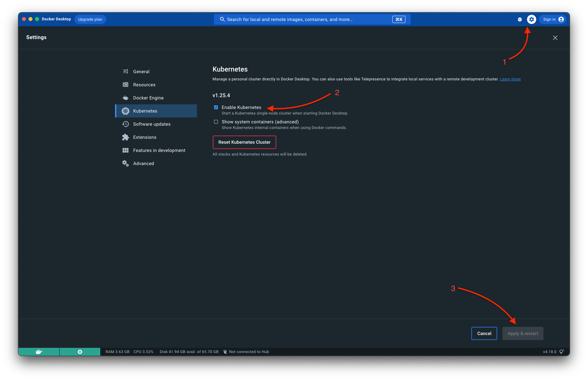Screen dimensions: 588x380
Task: Disable the Enable Kubernetes checkbox
Action: (x=216, y=107)
